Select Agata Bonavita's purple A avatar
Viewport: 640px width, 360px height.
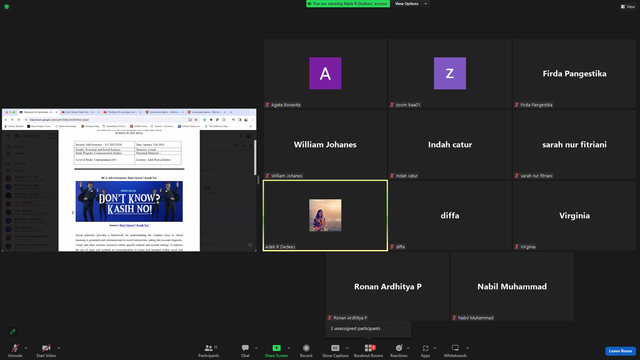coord(325,73)
